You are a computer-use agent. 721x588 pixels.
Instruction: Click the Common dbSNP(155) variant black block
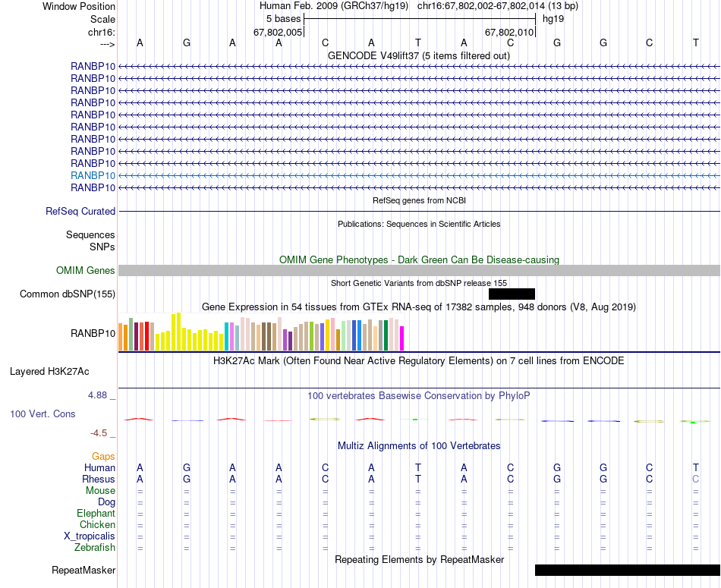(x=512, y=294)
